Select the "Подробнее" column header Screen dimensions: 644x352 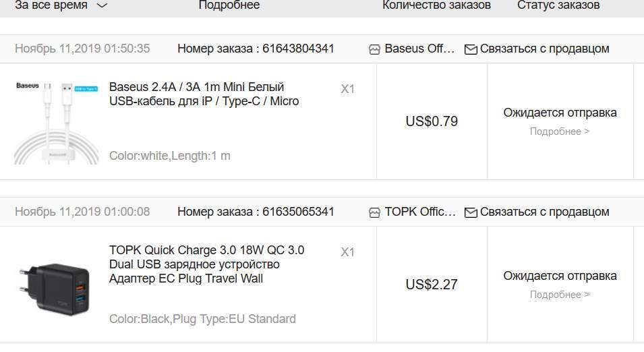tap(229, 5)
